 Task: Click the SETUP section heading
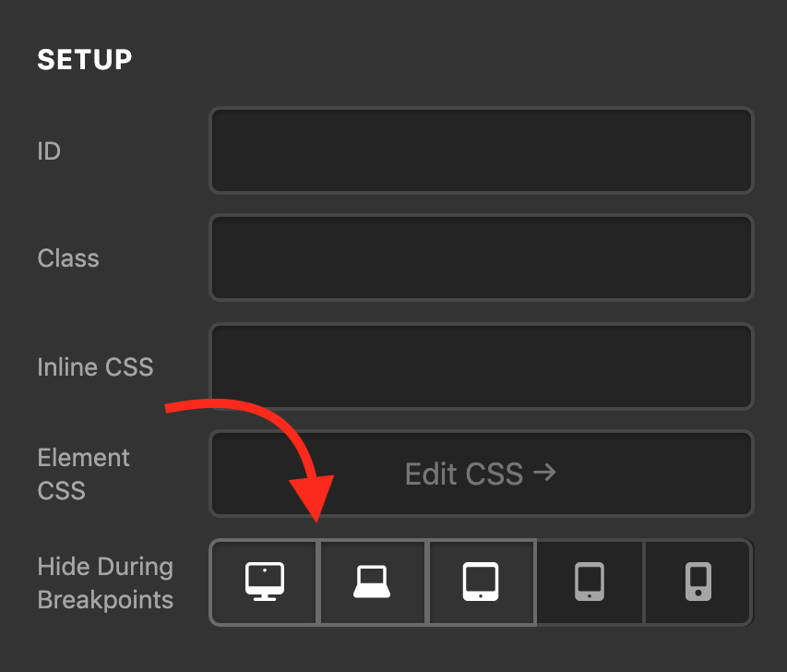pos(84,59)
